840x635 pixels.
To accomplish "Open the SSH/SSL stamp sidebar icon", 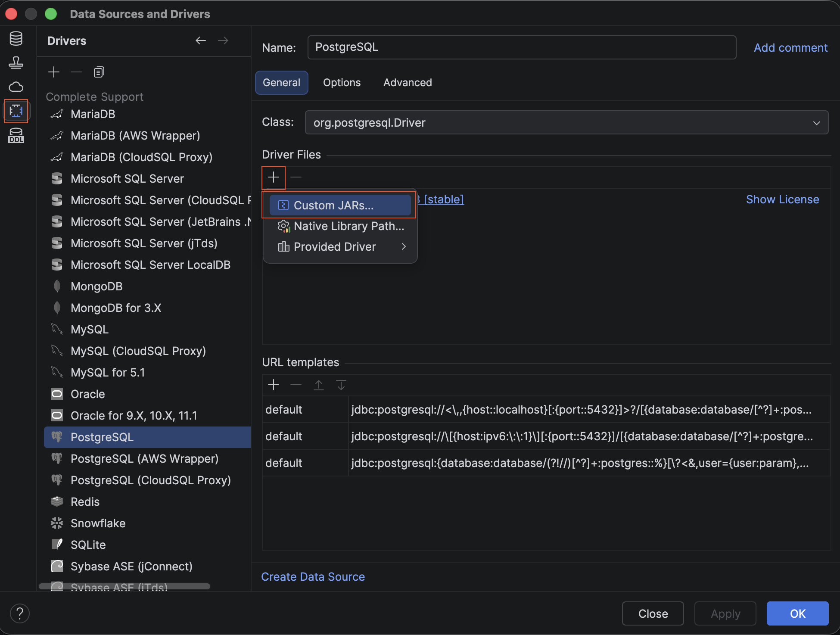I will 16,63.
